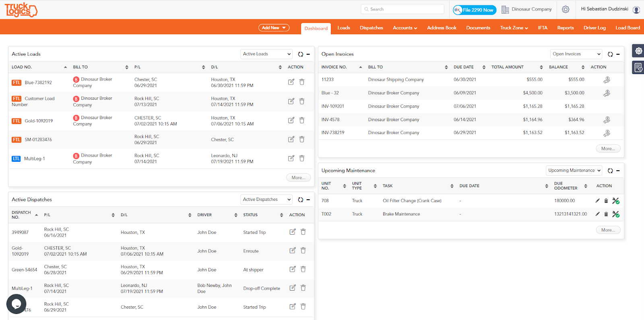The height and width of the screenshot is (320, 644).
Task: Open the side panel gear shortcut
Action: point(638,51)
